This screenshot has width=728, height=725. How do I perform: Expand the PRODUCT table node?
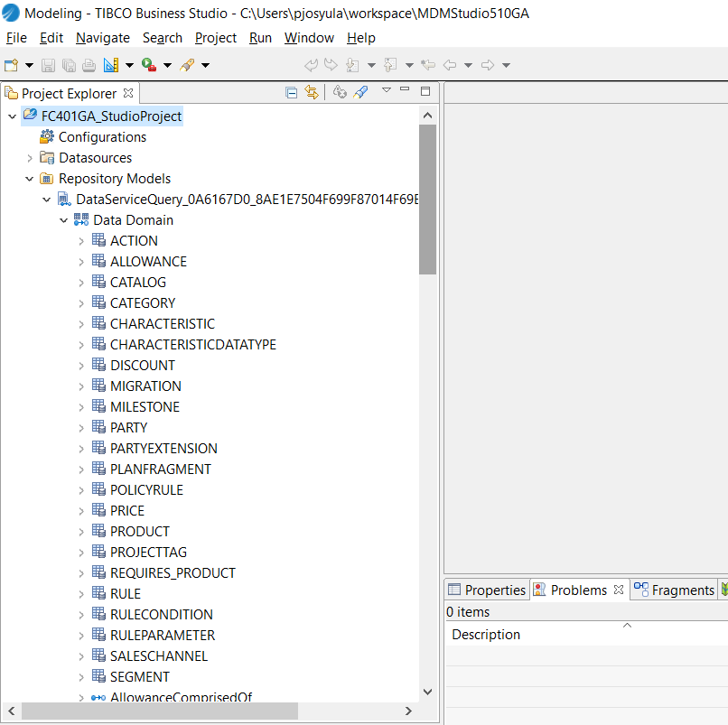tap(81, 532)
